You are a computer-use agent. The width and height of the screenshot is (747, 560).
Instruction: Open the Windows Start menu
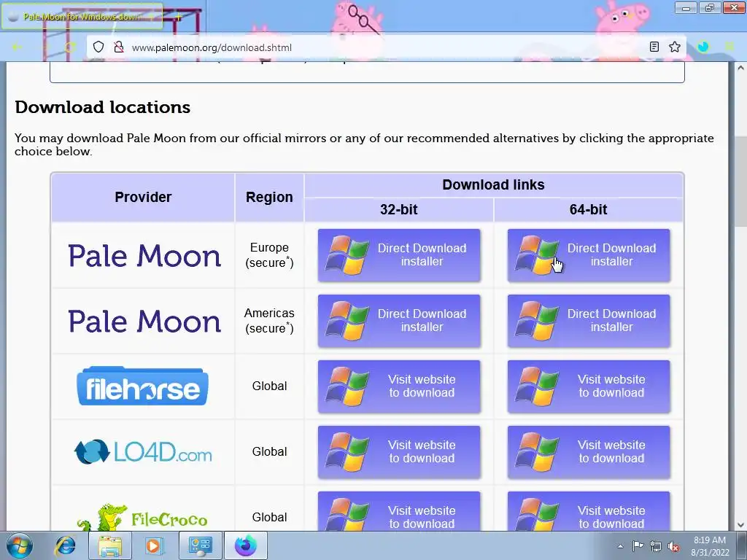[x=19, y=545]
